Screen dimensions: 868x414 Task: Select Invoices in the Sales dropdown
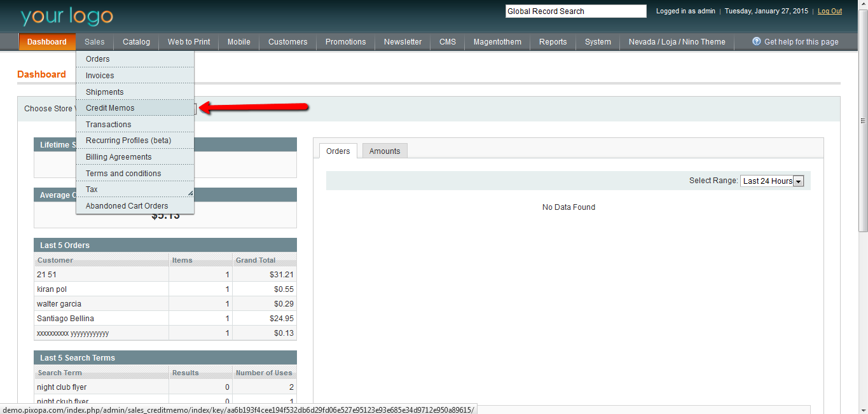[135, 76]
